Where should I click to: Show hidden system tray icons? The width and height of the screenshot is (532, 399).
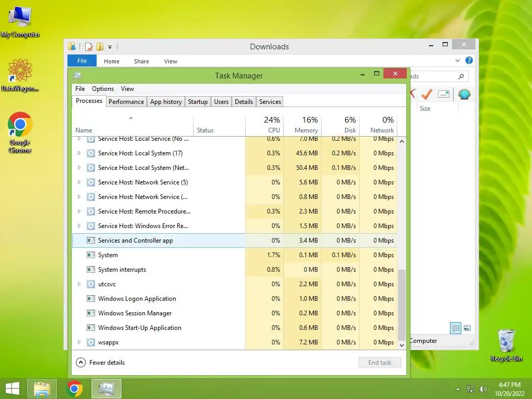point(458,389)
